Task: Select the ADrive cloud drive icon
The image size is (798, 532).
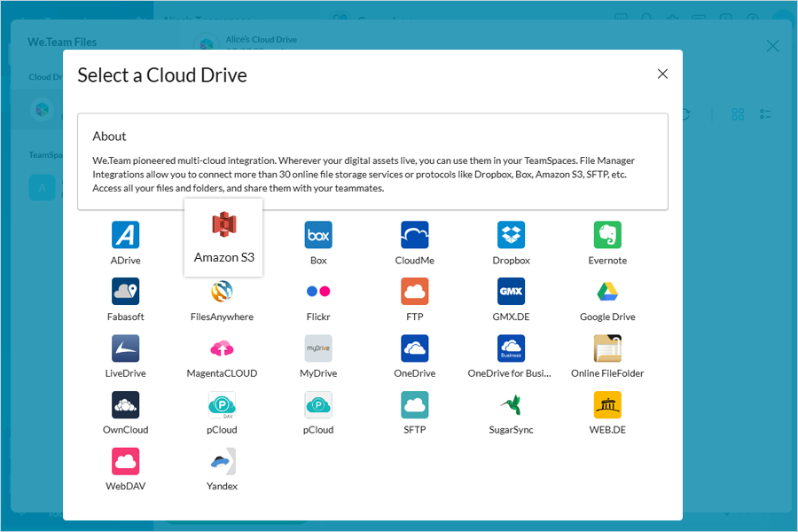Action: tap(125, 235)
